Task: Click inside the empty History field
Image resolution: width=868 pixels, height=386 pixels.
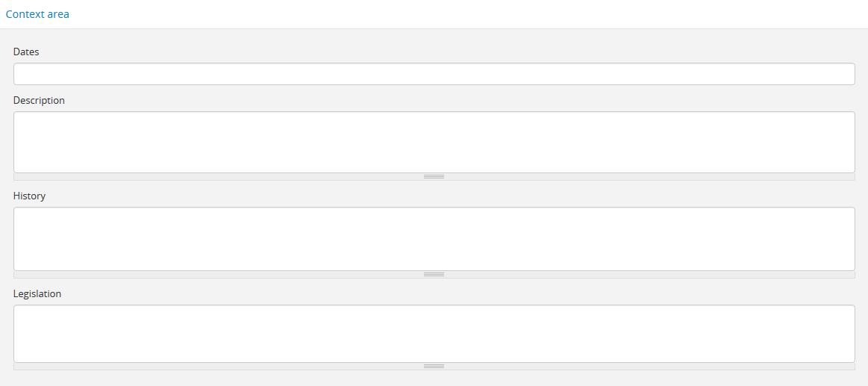Action: [x=434, y=238]
